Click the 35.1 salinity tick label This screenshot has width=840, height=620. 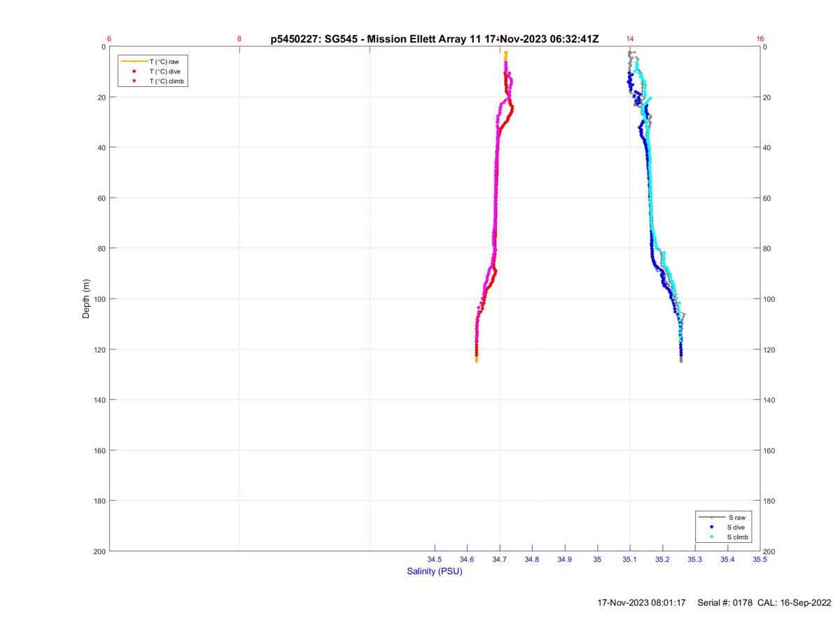(x=630, y=559)
